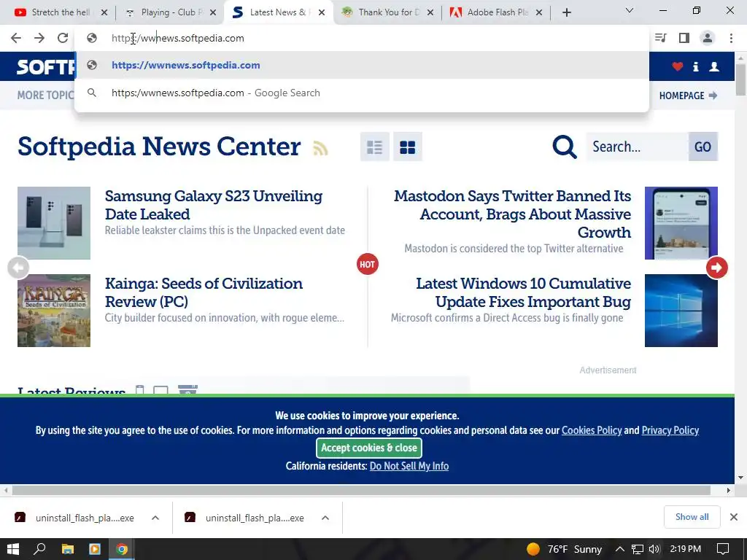
Task: Click the previous carousel arrow
Action: (18, 268)
